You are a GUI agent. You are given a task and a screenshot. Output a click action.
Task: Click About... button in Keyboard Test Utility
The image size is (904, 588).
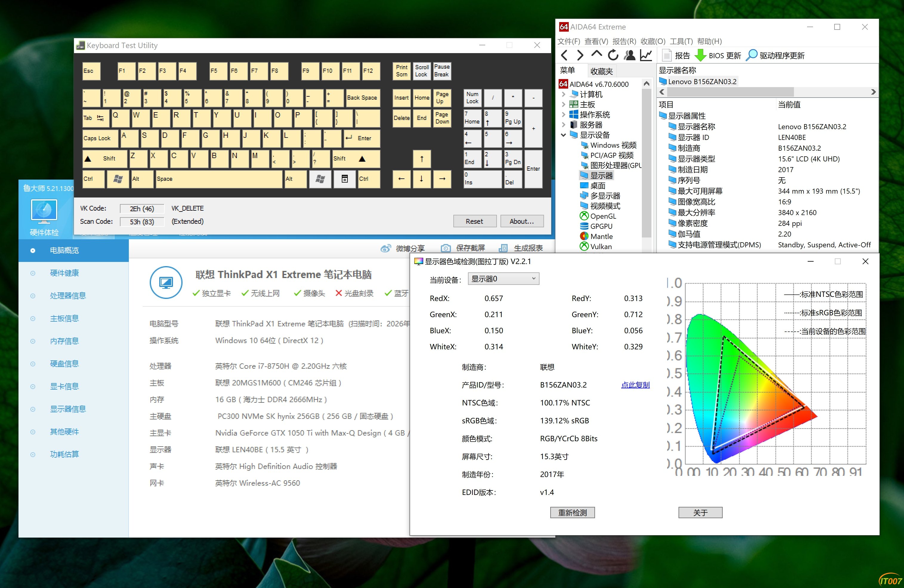[x=522, y=221]
